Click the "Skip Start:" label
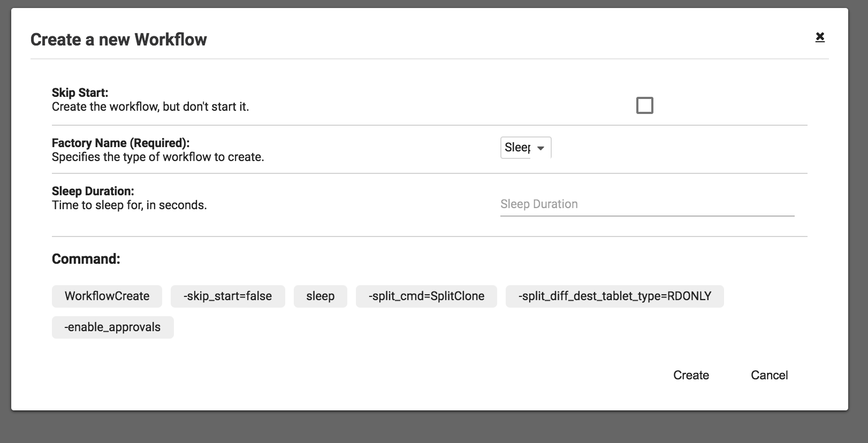868x443 pixels. 80,93
